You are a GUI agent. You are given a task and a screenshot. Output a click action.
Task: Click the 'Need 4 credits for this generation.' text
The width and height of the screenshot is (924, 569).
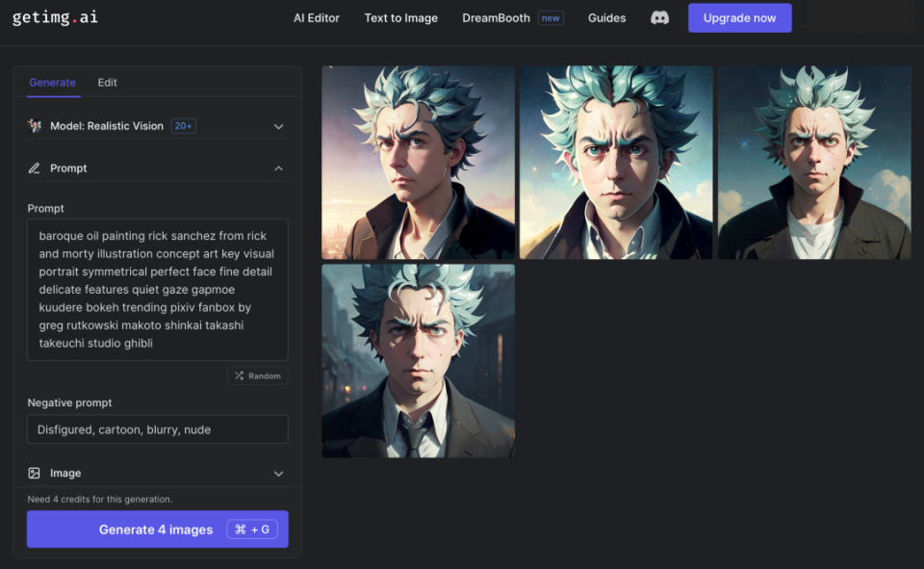tap(99, 499)
